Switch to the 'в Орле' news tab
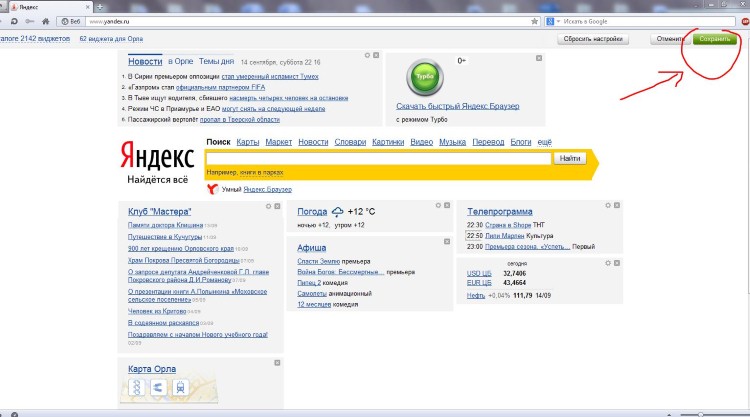This screenshot has height=417, width=750. point(180,61)
